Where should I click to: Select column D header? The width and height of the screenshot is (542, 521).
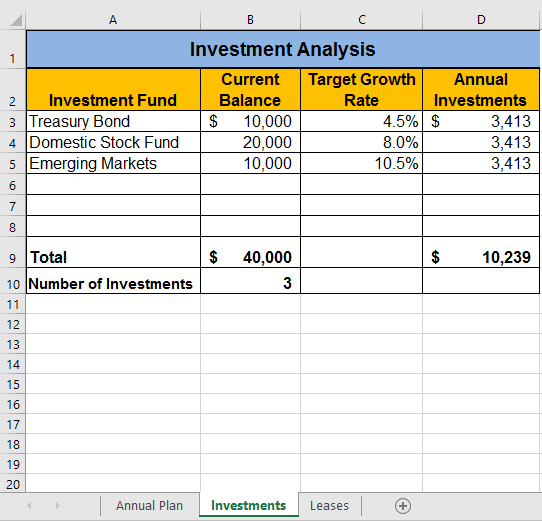pyautogui.click(x=481, y=20)
